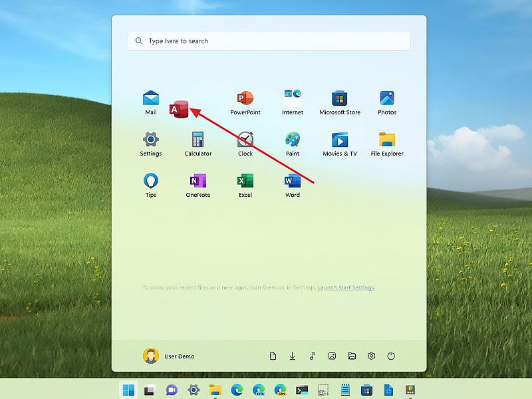Open the User Demo account menu

[169, 356]
